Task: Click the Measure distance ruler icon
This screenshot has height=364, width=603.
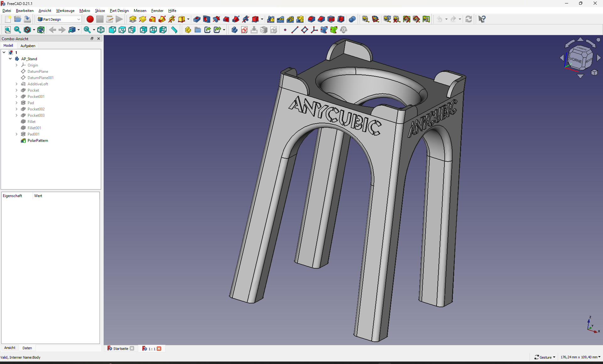Action: [x=174, y=30]
